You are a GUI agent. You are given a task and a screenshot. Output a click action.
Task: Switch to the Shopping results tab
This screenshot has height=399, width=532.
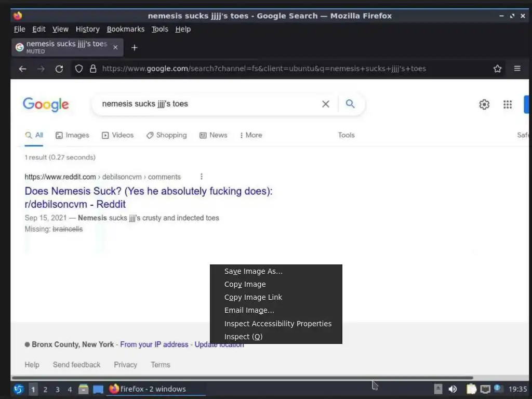point(167,135)
